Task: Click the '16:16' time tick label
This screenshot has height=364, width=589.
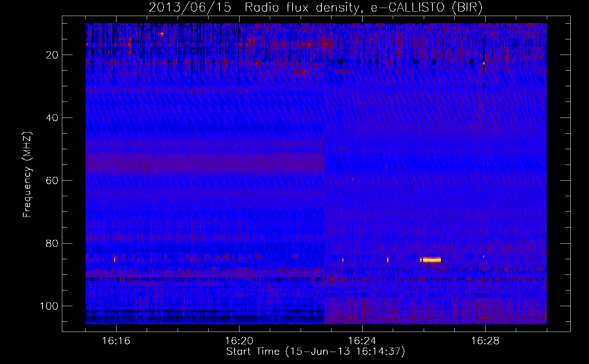Action: coord(116,341)
